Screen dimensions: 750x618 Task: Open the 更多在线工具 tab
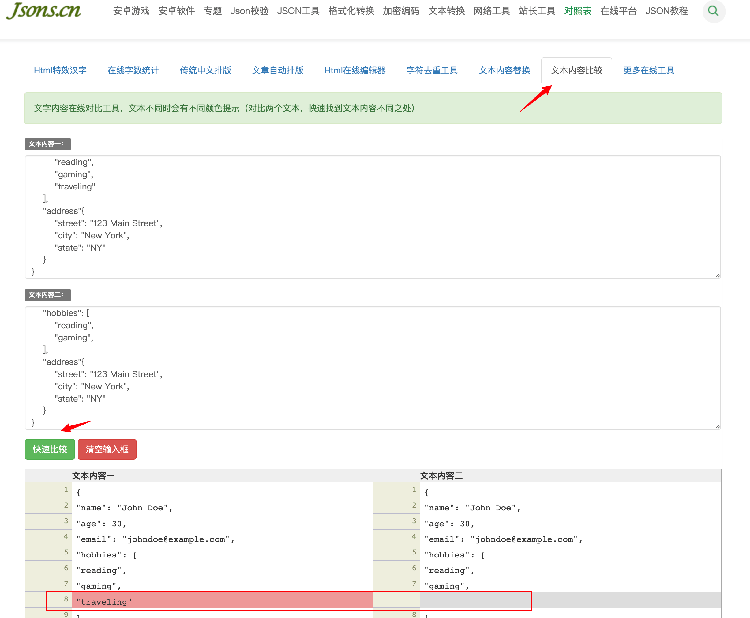pyautogui.click(x=648, y=70)
